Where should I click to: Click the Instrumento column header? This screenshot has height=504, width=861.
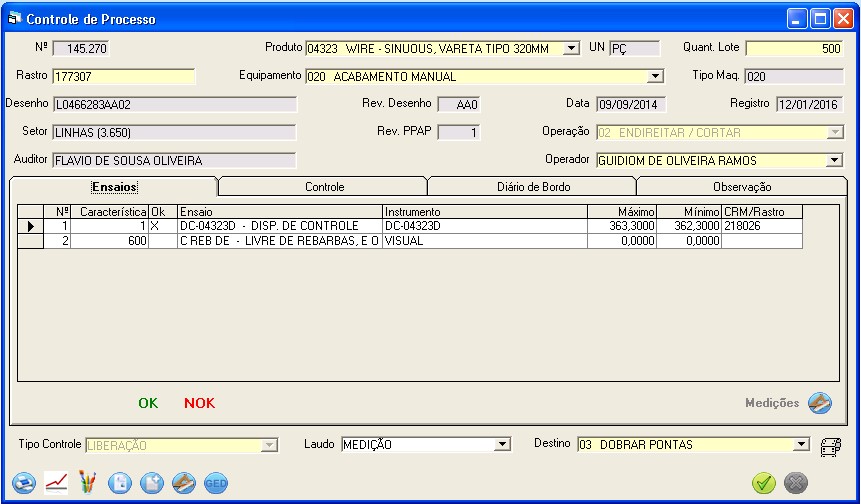485,212
